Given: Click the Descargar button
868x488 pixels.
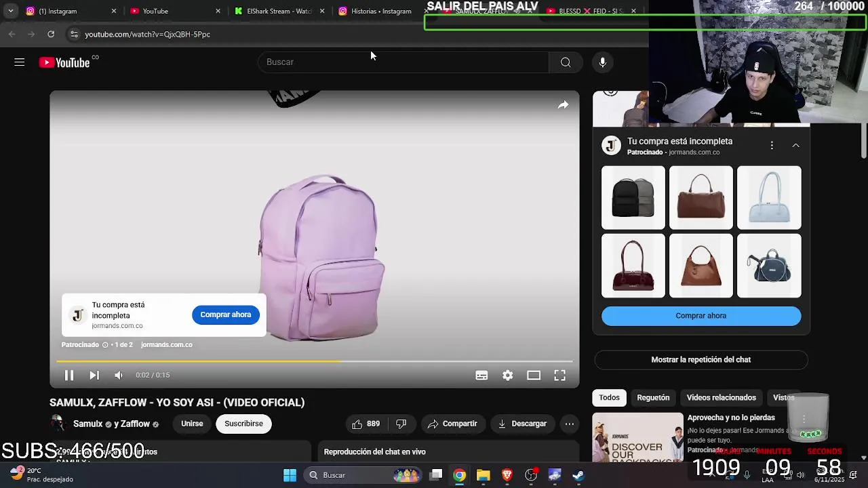Looking at the screenshot, I should click(x=522, y=424).
